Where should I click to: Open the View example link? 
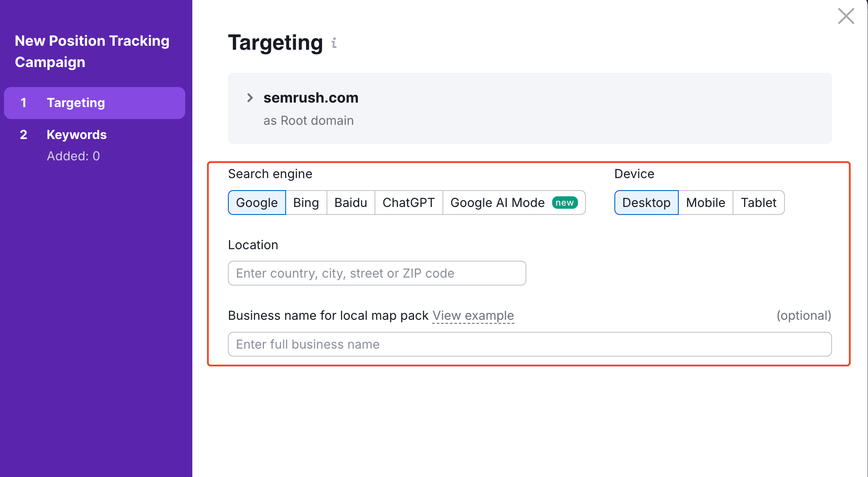[x=473, y=315]
